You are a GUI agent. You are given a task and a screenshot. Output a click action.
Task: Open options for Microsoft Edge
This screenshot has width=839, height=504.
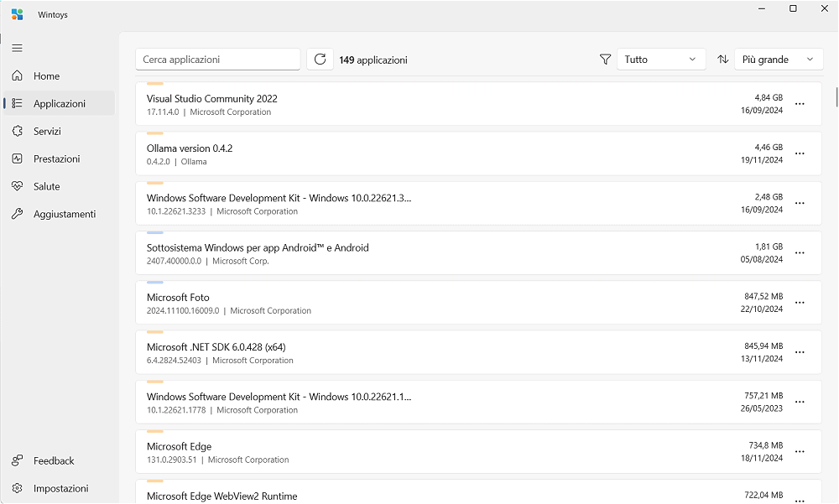click(x=800, y=451)
